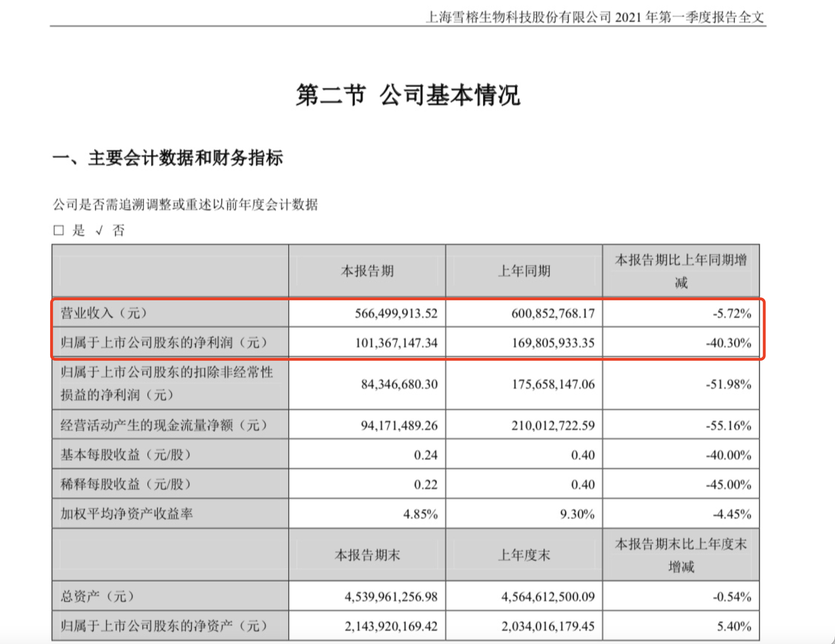The image size is (835, 644).
Task: Click row label 归属于上市公司股东的净利润（元）
Action: tap(164, 342)
